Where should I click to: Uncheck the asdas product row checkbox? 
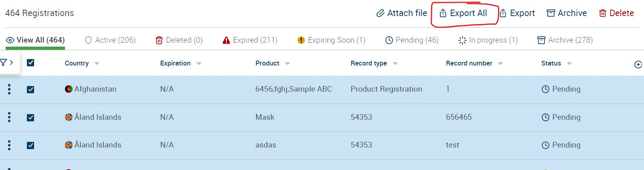pos(30,145)
